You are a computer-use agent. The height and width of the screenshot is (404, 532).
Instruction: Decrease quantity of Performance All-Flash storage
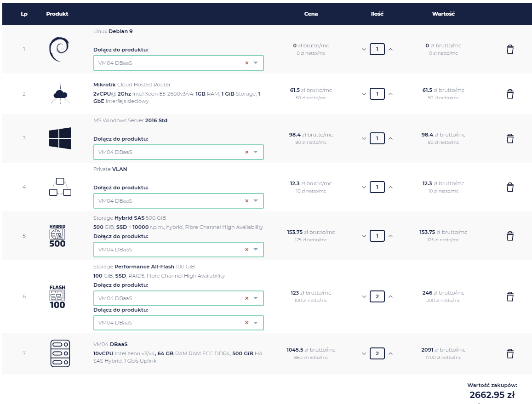tap(364, 296)
